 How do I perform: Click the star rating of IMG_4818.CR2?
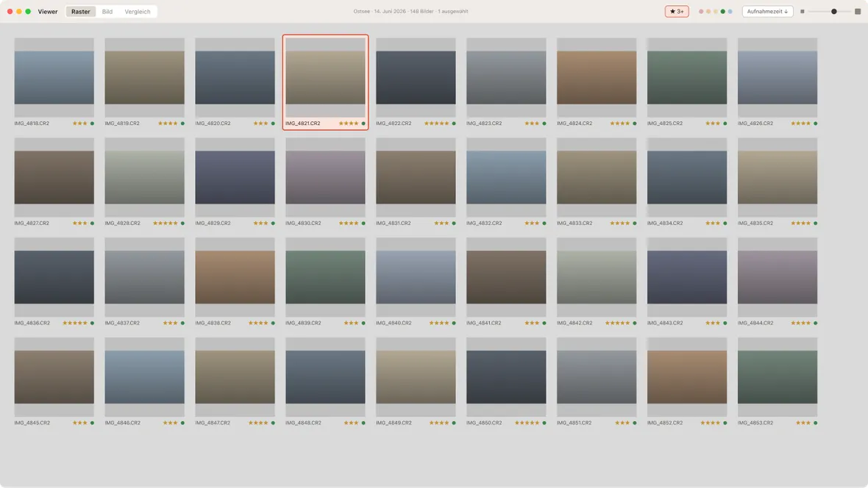click(79, 123)
